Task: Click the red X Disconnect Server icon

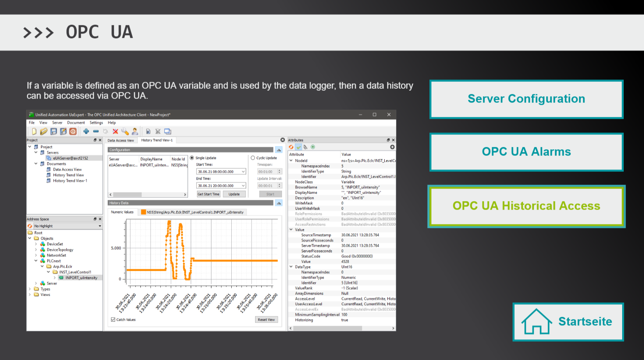Action: (x=115, y=131)
